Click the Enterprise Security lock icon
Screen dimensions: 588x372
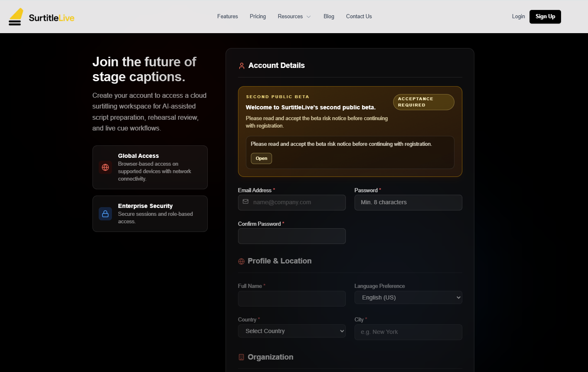point(105,214)
